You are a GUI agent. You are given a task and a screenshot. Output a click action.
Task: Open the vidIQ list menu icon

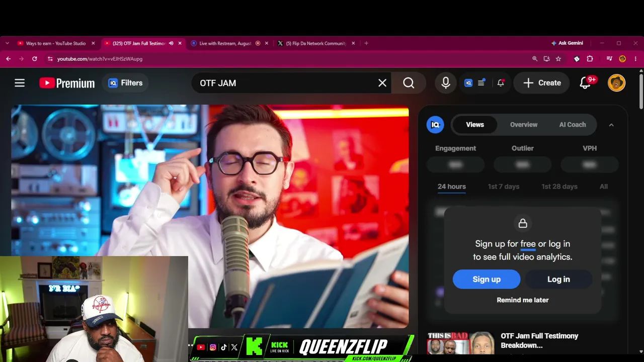tap(481, 83)
